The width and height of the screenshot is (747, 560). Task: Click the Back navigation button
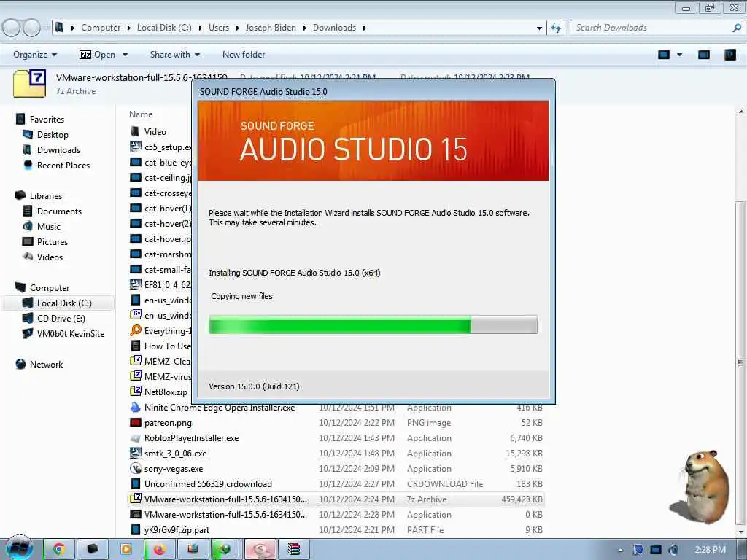(12, 28)
